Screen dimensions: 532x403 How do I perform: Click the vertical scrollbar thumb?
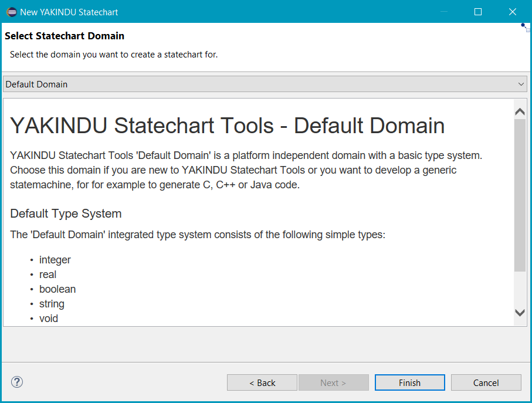[520, 195]
